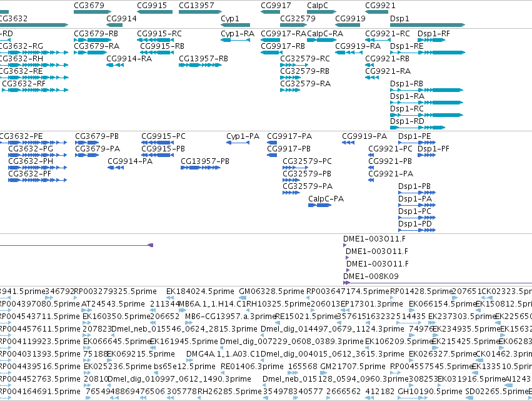The image size is (532, 401).
Task: Select the Cyp1 gene bar glyph
Action: coord(235,25)
